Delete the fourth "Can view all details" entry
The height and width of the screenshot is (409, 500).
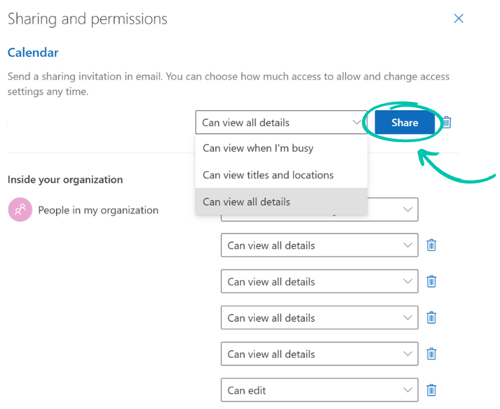(x=431, y=353)
